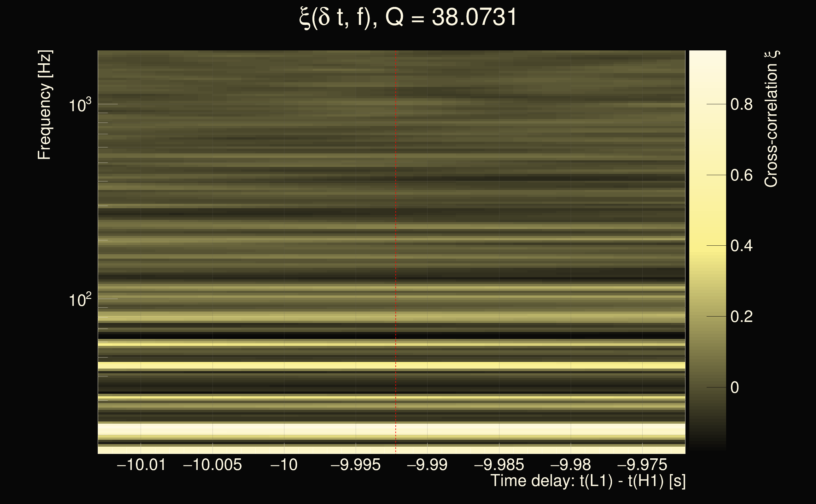The image size is (816, 504).
Task: Click the Time delay t(L1) - t(H1) axis label
Action: 588,481
